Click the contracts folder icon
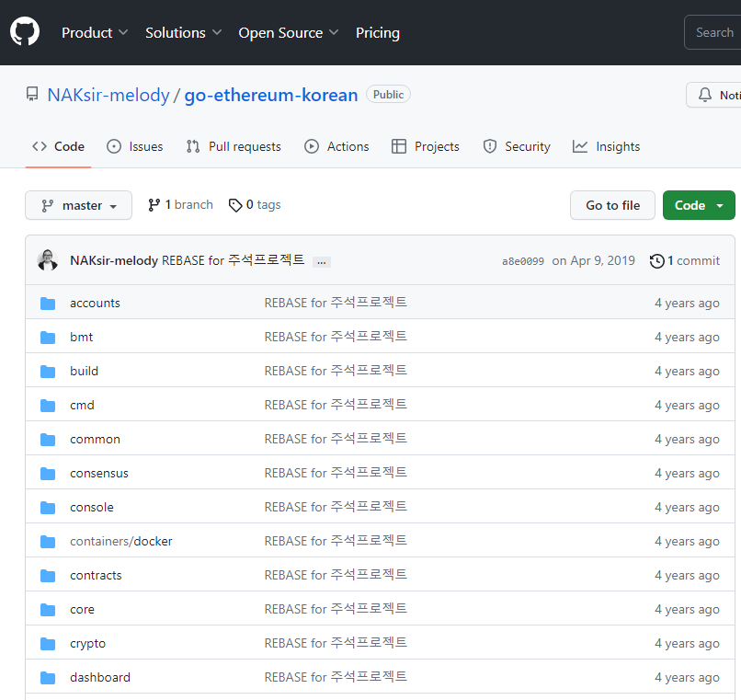 coord(48,576)
